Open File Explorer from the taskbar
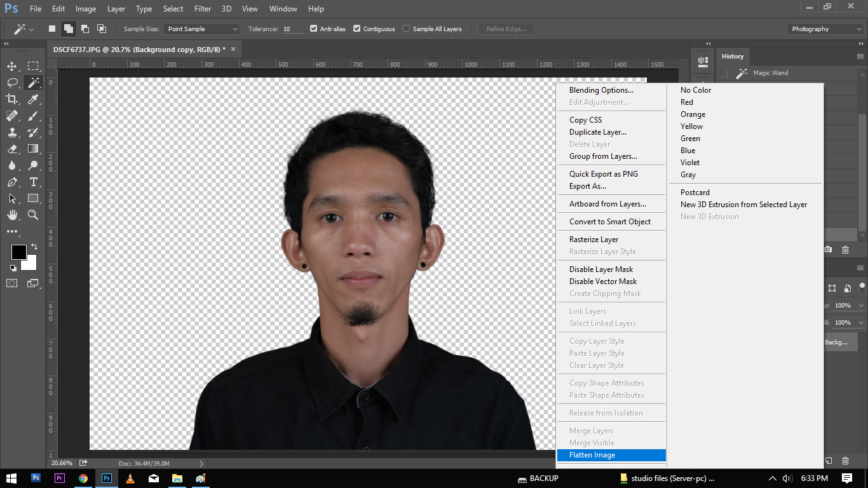Image resolution: width=868 pixels, height=488 pixels. [177, 478]
